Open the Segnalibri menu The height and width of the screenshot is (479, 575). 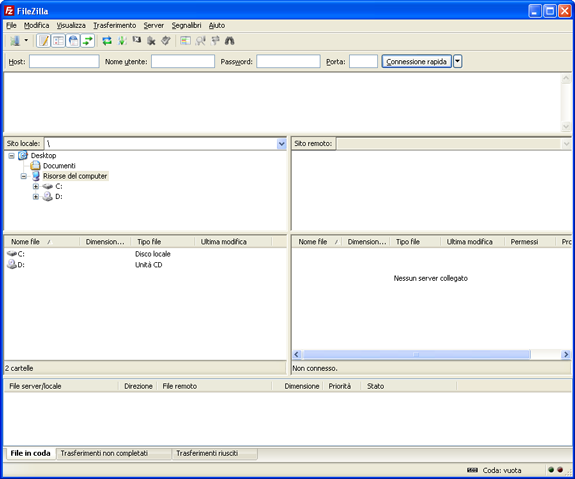tap(186, 25)
